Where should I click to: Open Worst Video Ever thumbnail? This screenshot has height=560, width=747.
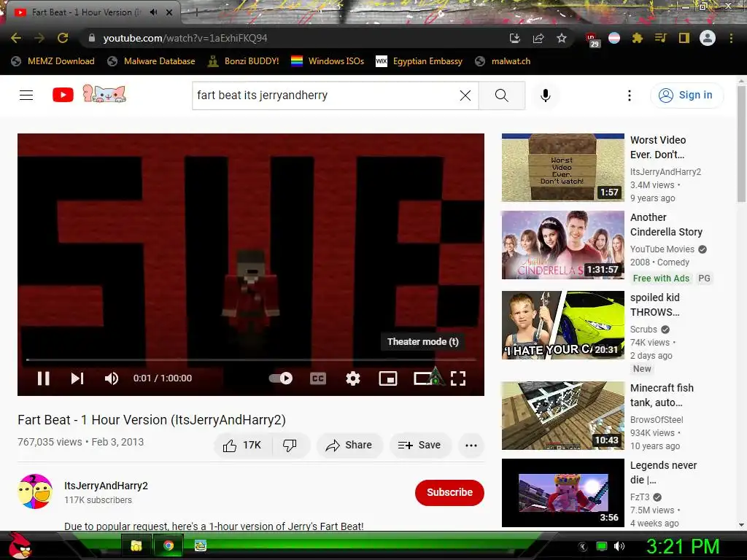click(x=562, y=168)
